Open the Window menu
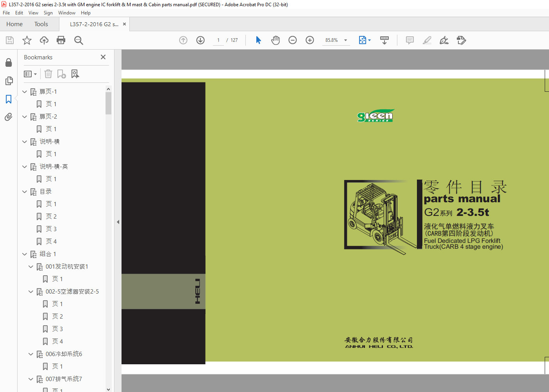Image resolution: width=549 pixels, height=392 pixels. tap(67, 13)
